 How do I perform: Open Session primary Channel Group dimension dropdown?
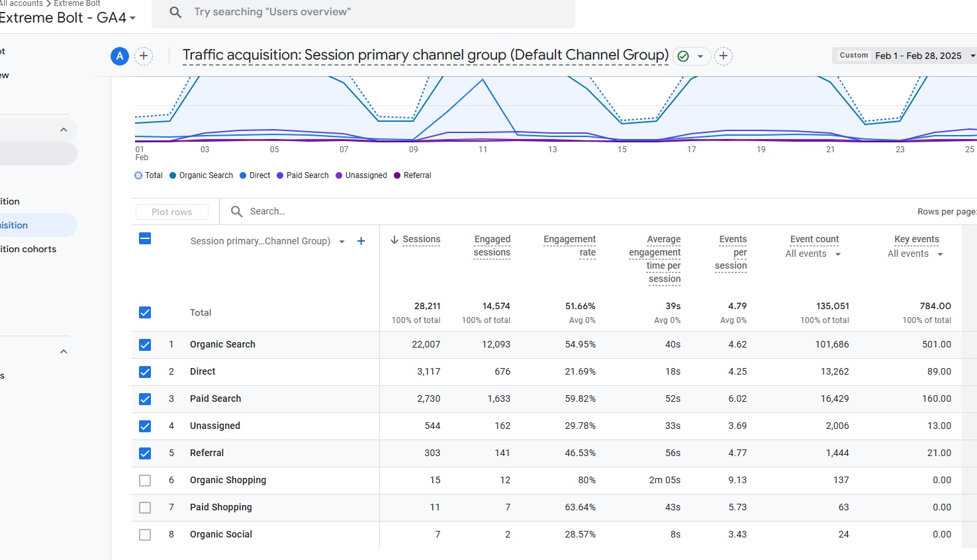point(342,242)
